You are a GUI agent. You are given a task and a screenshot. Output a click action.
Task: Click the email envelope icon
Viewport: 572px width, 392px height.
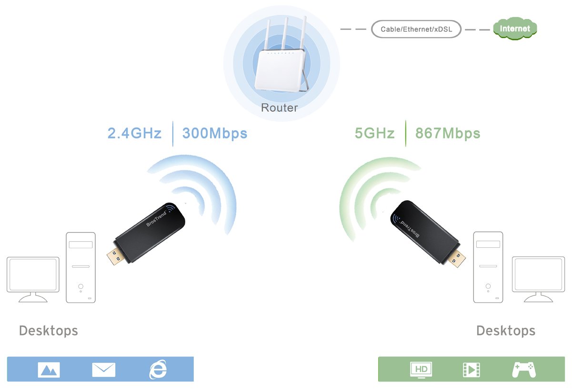[x=104, y=370]
